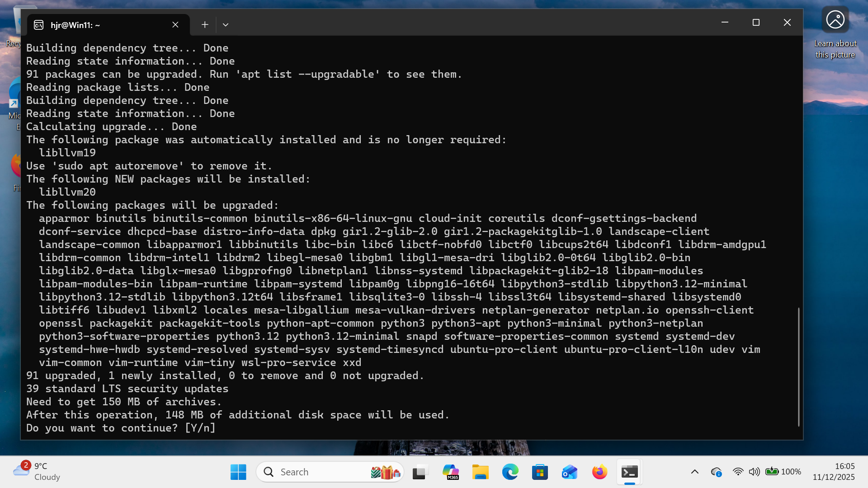Open the Wi-Fi network status icon
The width and height of the screenshot is (868, 488).
[x=738, y=472]
